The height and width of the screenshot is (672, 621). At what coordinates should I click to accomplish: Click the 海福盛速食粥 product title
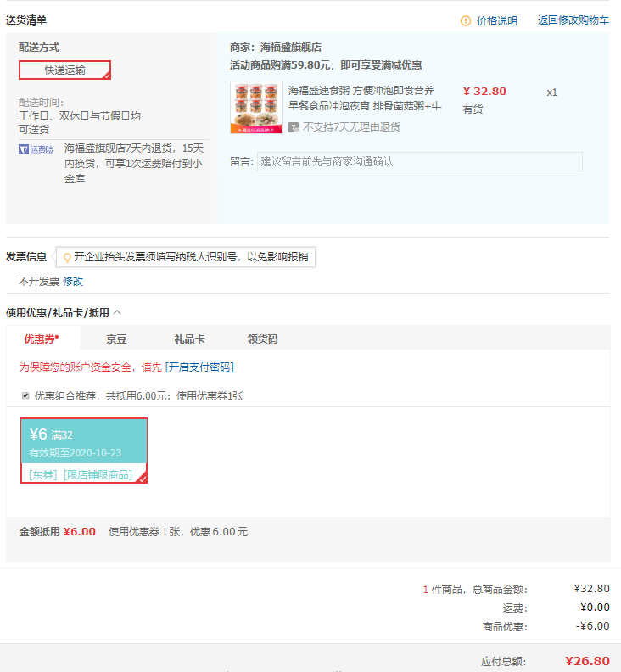(x=364, y=98)
